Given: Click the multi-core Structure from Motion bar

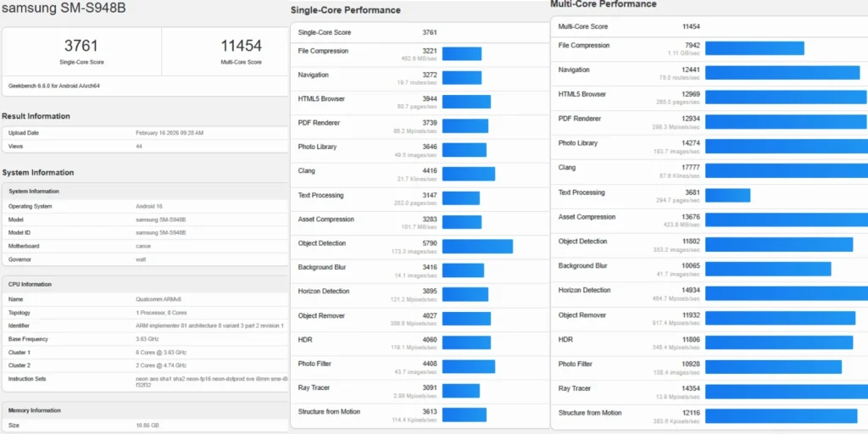Looking at the screenshot, I should click(x=781, y=415).
